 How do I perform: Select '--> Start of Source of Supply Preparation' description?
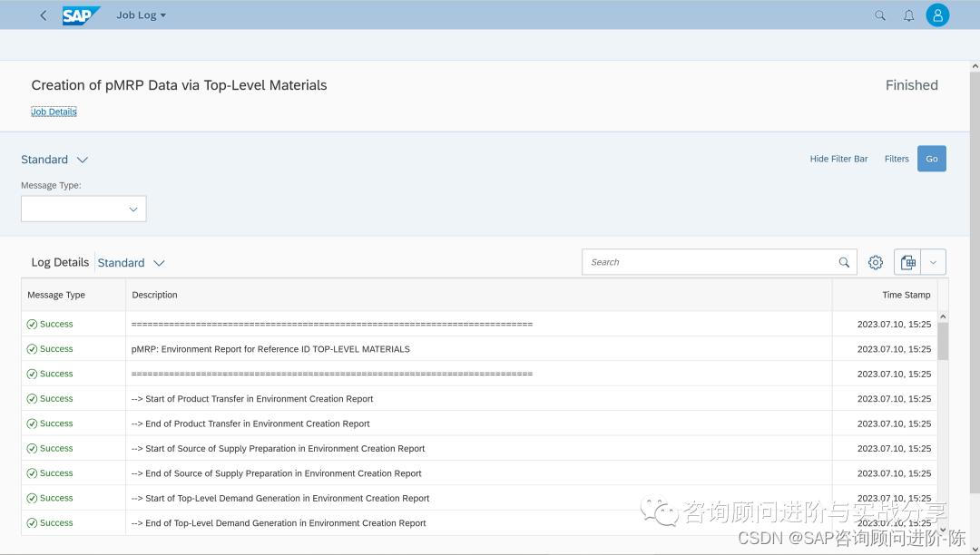(x=279, y=449)
